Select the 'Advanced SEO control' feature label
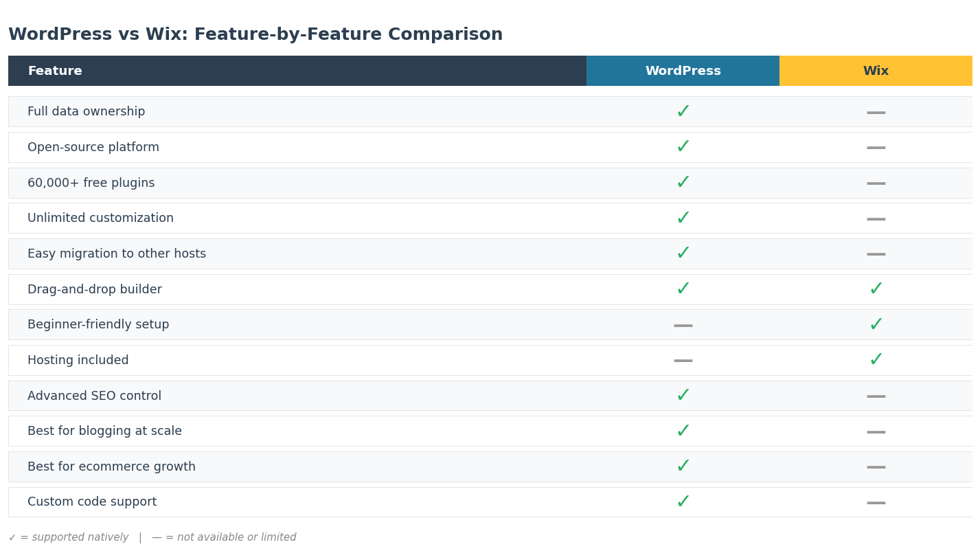This screenshot has width=980, height=551. 95,396
